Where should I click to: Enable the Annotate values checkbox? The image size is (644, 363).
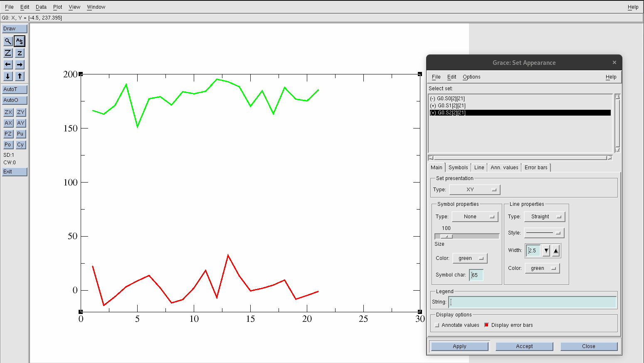[437, 325]
